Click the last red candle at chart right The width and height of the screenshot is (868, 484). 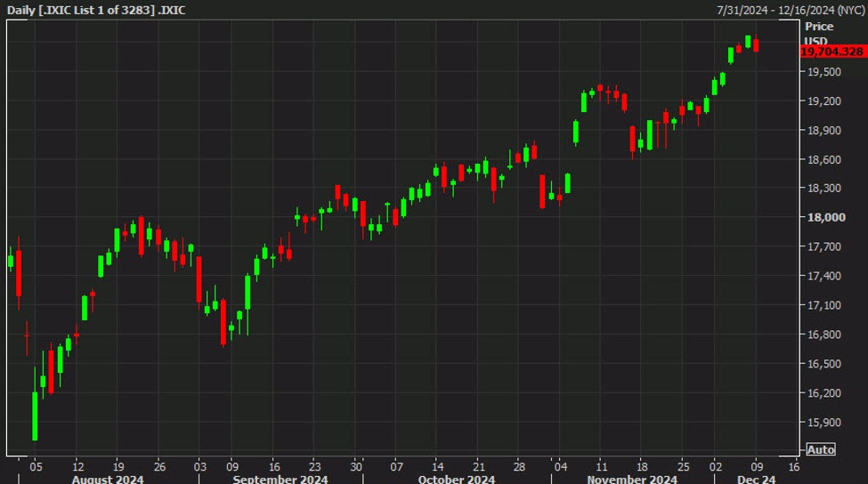coord(756,44)
